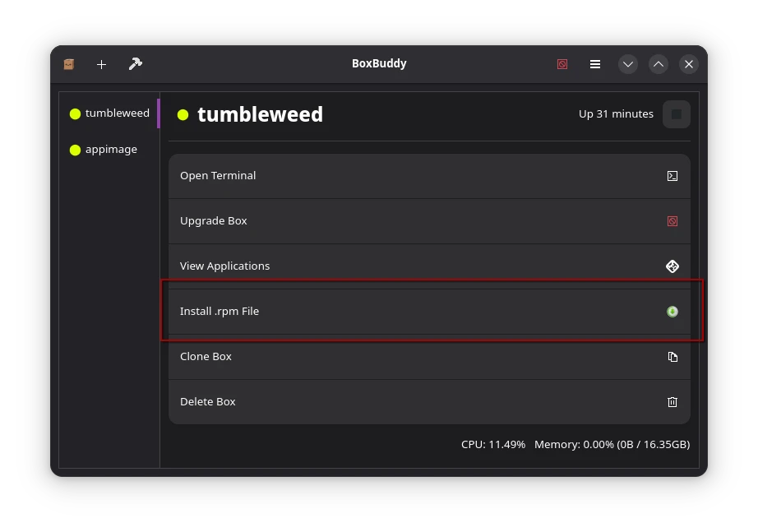Click the chevron-down button in the title bar
Screen dimensions: 758x532
[627, 63]
